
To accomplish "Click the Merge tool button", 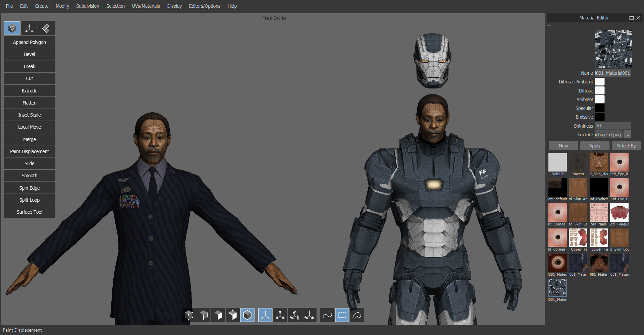I will tap(30, 139).
